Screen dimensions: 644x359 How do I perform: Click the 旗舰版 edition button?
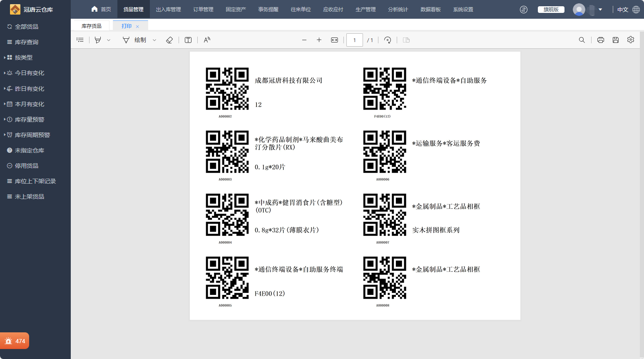coord(551,9)
